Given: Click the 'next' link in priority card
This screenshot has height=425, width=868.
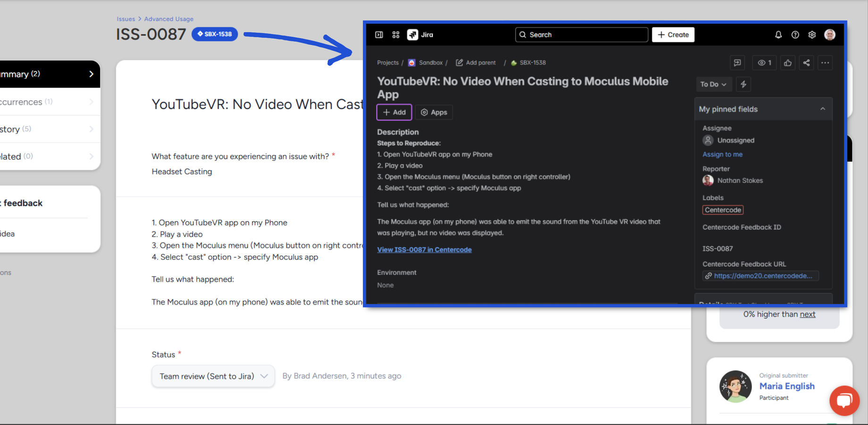Looking at the screenshot, I should tap(808, 314).
